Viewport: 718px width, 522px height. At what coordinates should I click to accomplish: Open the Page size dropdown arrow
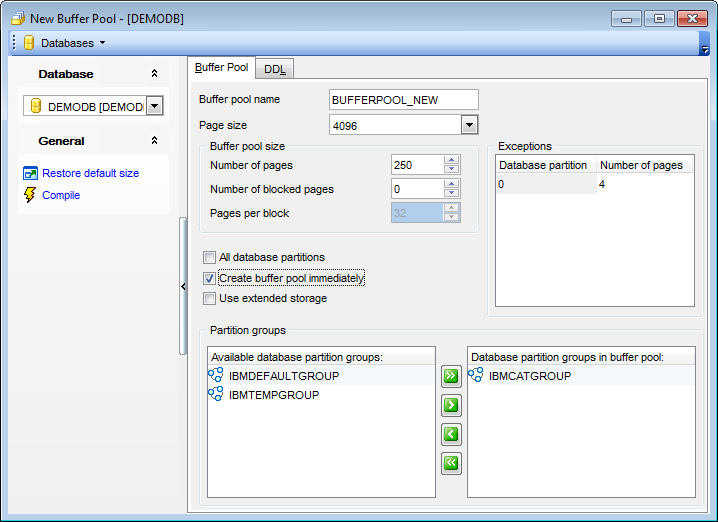tap(469, 125)
